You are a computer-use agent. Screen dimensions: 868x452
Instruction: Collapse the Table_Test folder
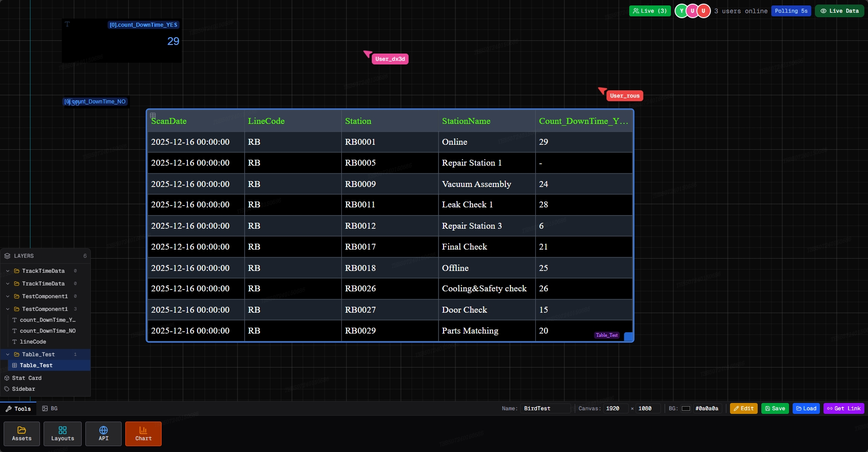8,354
